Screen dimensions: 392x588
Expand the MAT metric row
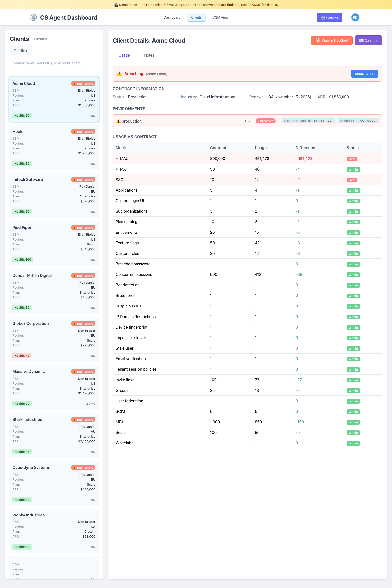pyautogui.click(x=117, y=169)
